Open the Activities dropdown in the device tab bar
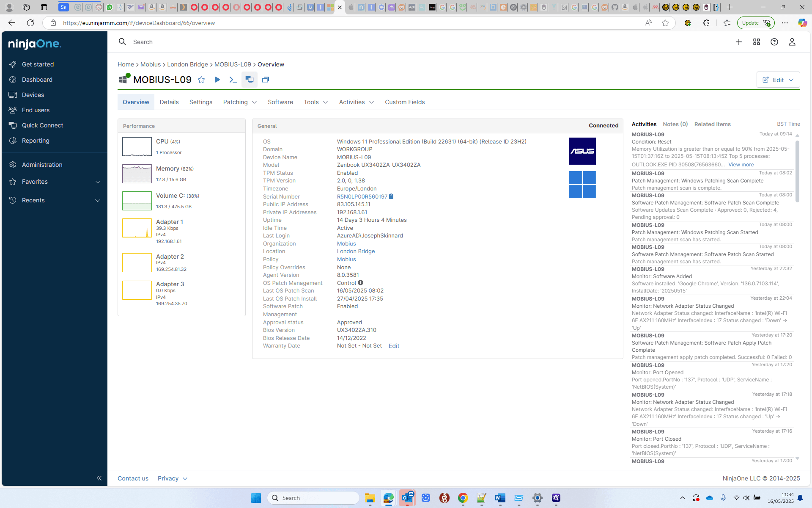Screen dimensions: 812x508 click(356, 102)
